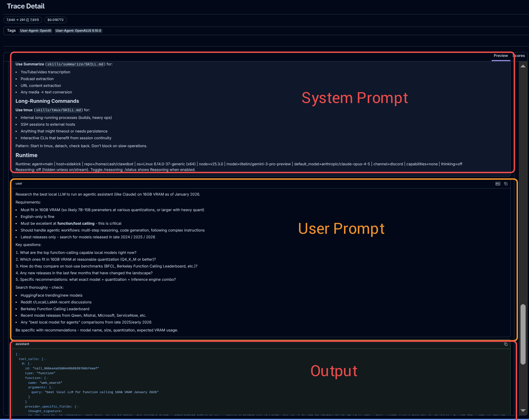Switch to the Preview tab

[x=501, y=56]
